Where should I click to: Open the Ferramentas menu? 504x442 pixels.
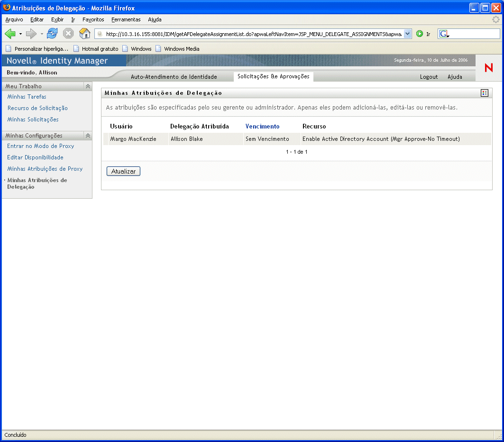(x=126, y=19)
